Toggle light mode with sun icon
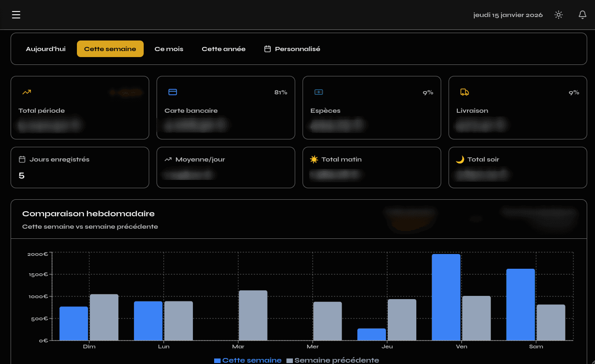 point(559,15)
